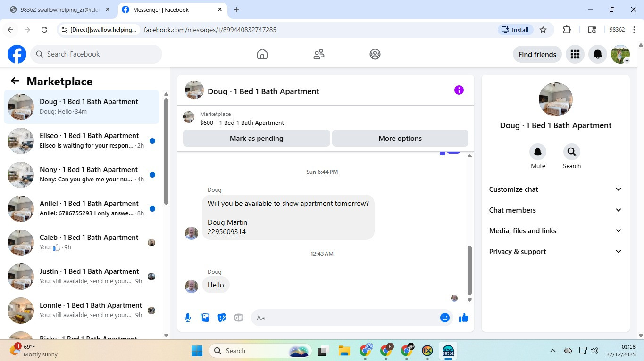Screen dimensions: 644x361
Task: Open the Facebook menu grid icon
Action: click(x=575, y=54)
